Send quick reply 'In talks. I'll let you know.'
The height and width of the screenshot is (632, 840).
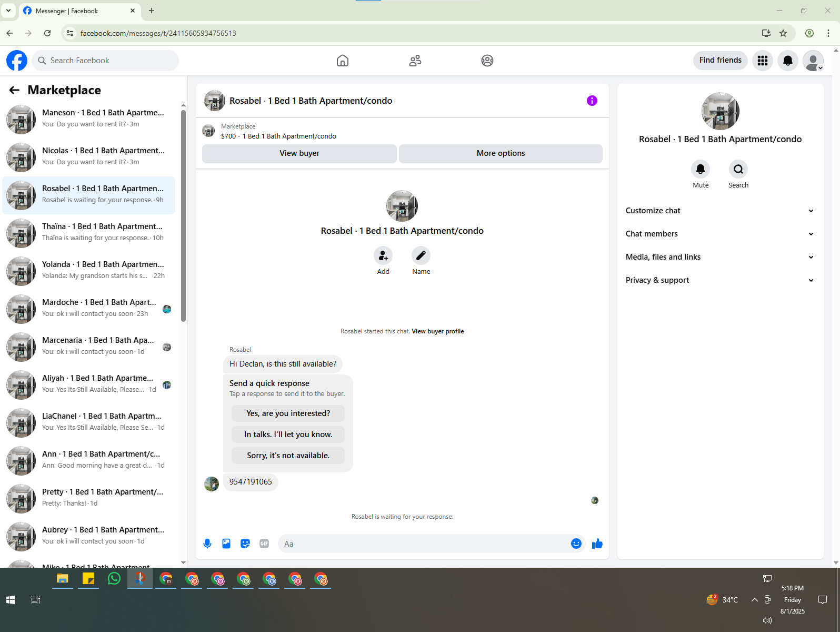click(x=288, y=434)
